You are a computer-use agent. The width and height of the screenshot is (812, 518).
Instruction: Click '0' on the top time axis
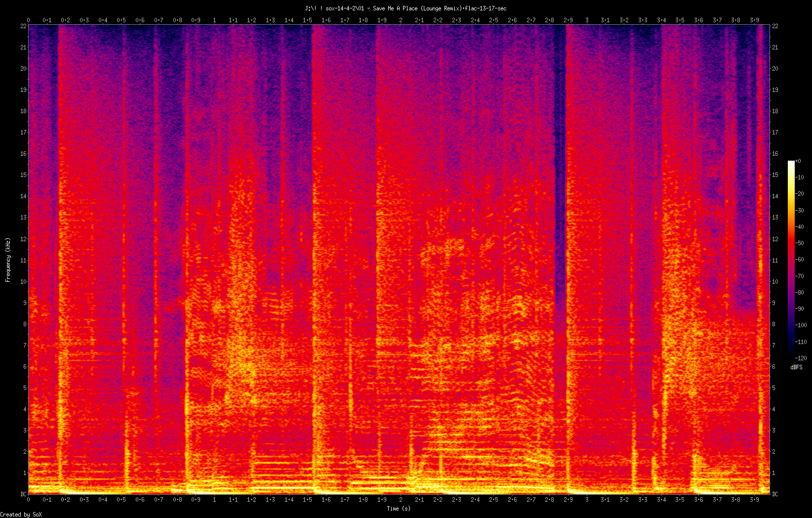click(x=28, y=20)
